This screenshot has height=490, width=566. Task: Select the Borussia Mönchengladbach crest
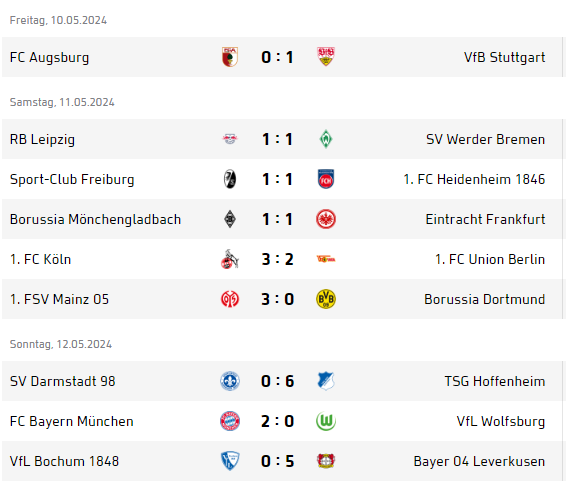(x=230, y=219)
